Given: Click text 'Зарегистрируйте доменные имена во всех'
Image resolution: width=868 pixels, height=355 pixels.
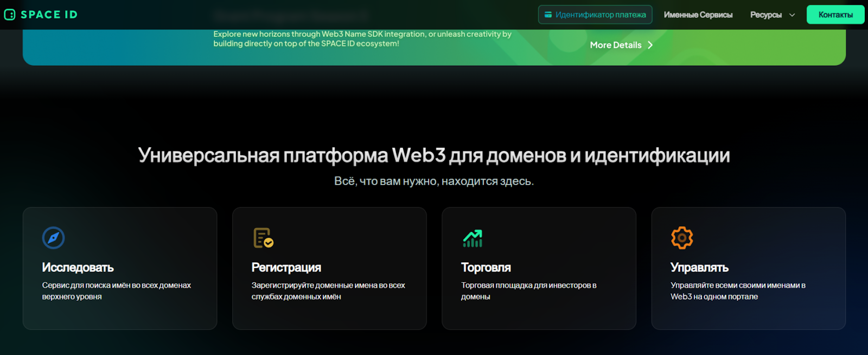Looking at the screenshot, I should 328,285.
